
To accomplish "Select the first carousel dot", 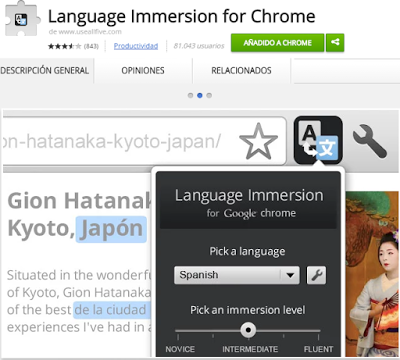I will point(190,95).
